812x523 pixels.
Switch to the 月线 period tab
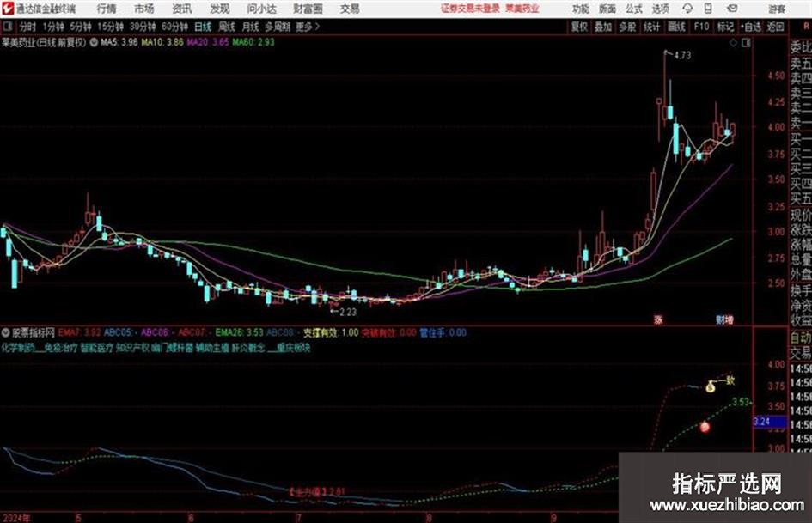click(251, 27)
